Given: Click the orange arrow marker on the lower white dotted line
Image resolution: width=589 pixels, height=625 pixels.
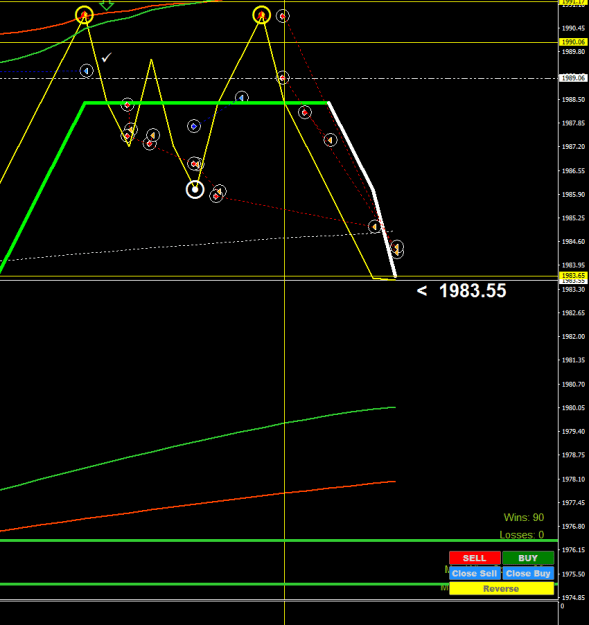Looking at the screenshot, I should [375, 227].
